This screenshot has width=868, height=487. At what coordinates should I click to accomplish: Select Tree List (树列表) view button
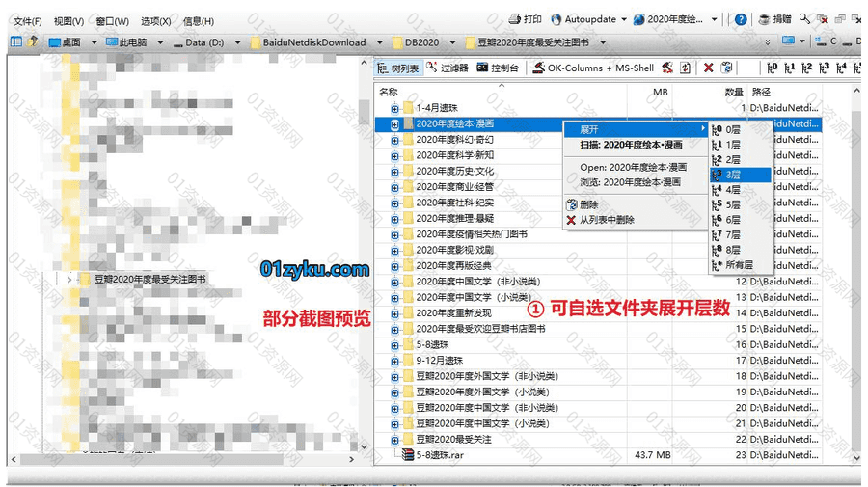click(x=398, y=68)
